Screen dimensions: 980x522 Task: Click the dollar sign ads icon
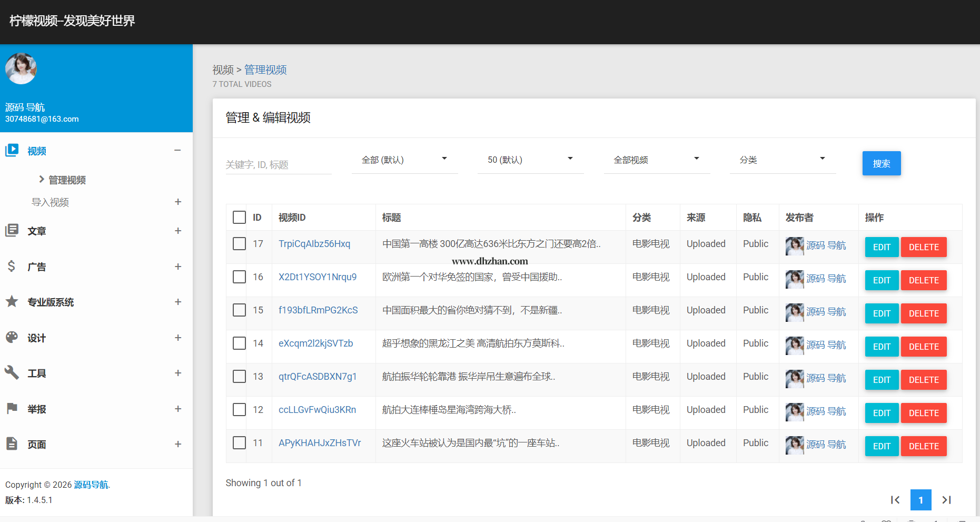pyautogui.click(x=12, y=267)
